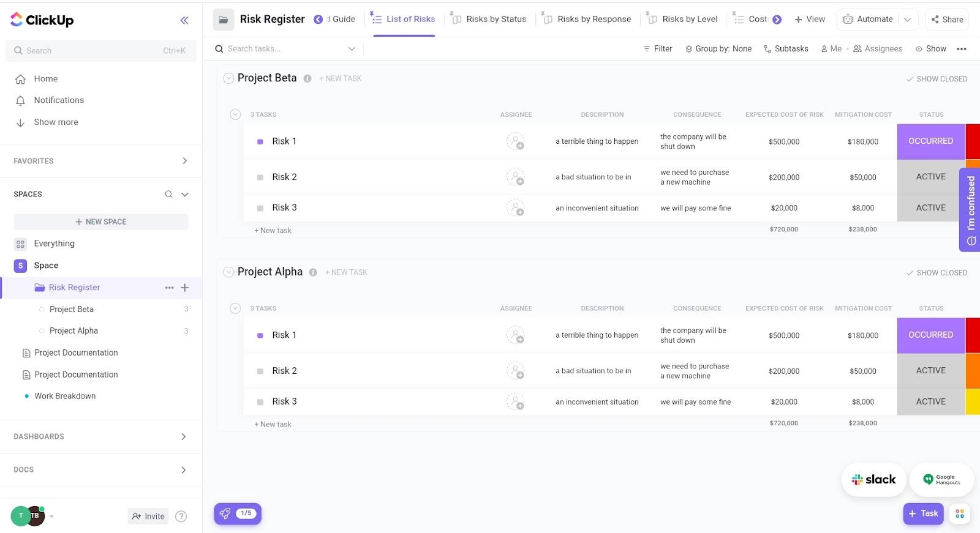Open the onboarding rocket progress widget

pos(238,513)
